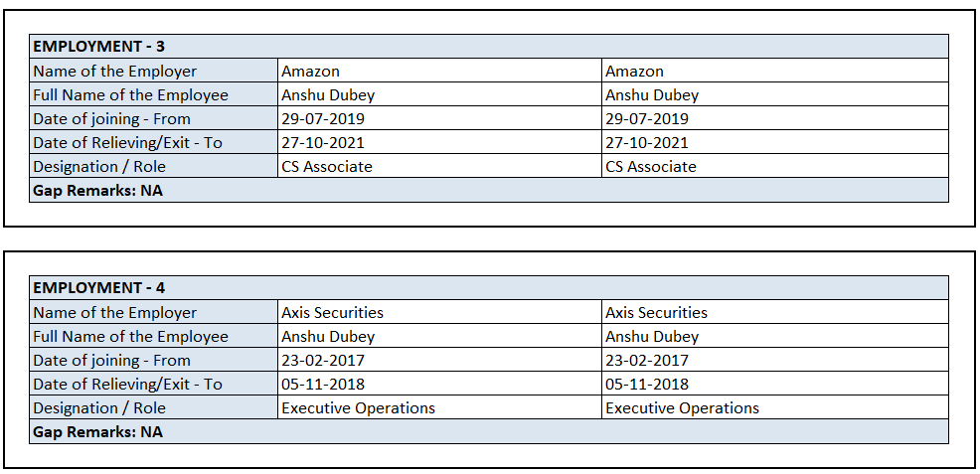The width and height of the screenshot is (980, 474).
Task: Click Name of the Employer label in Employment 3
Action: coord(115,72)
